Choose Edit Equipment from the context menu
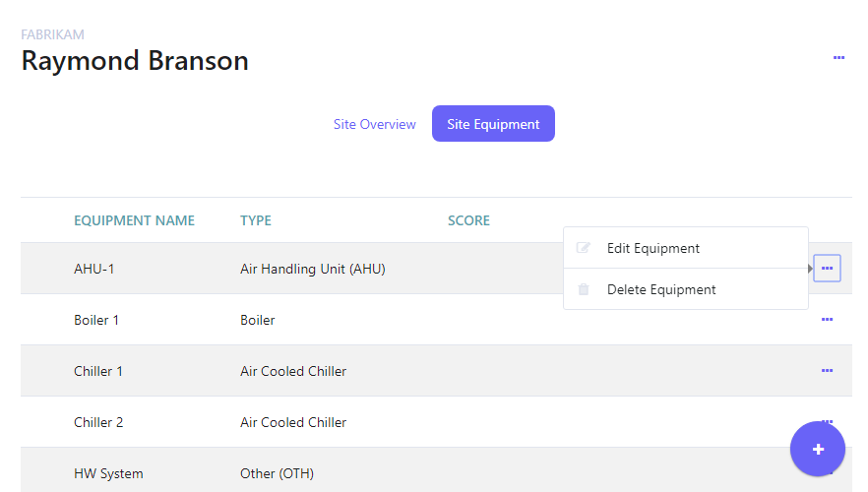Viewport: 868px width, 492px height. click(x=652, y=248)
